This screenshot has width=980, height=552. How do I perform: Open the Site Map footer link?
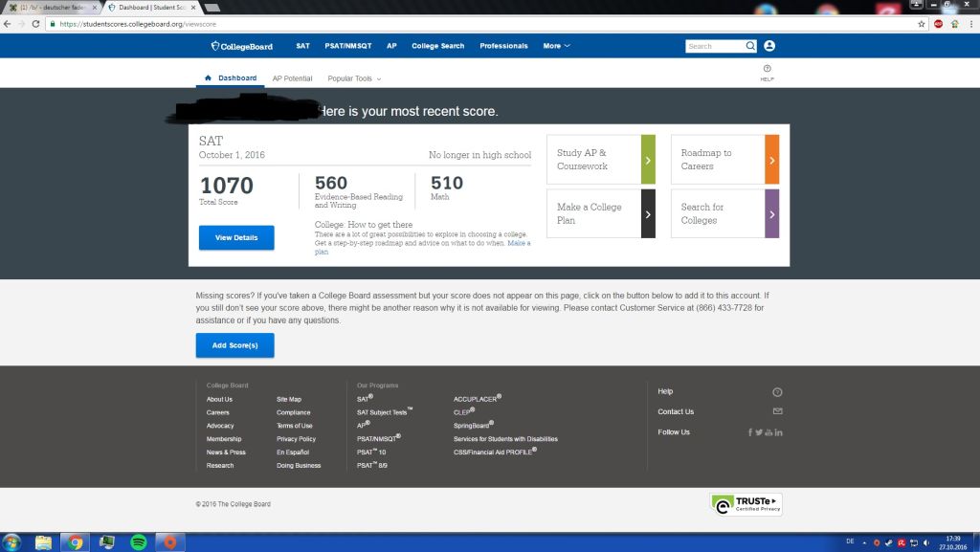[289, 399]
